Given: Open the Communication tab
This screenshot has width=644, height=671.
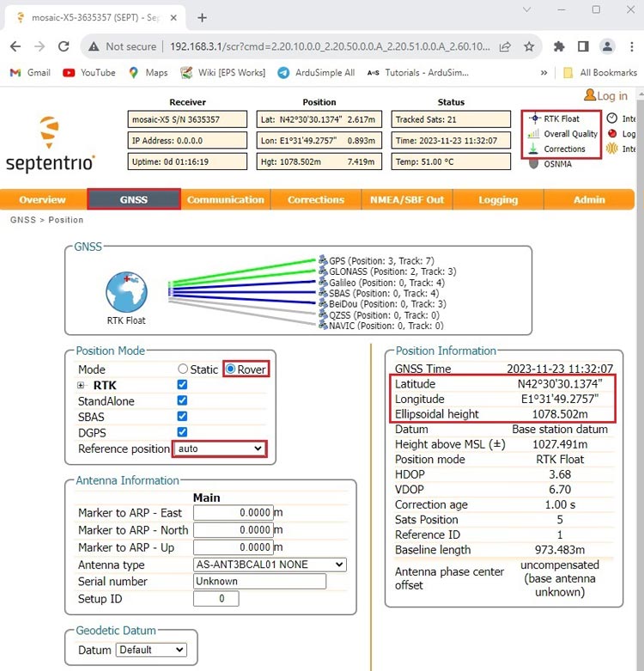Looking at the screenshot, I should point(225,199).
